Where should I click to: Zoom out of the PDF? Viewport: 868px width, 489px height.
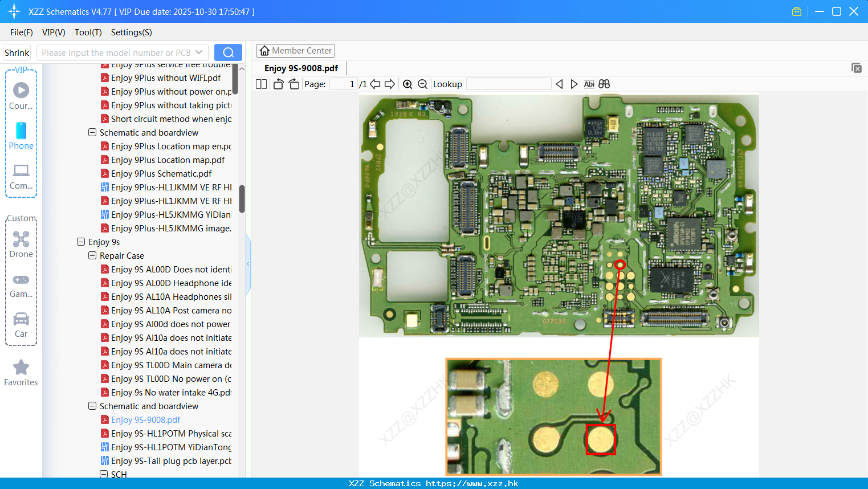(x=422, y=84)
